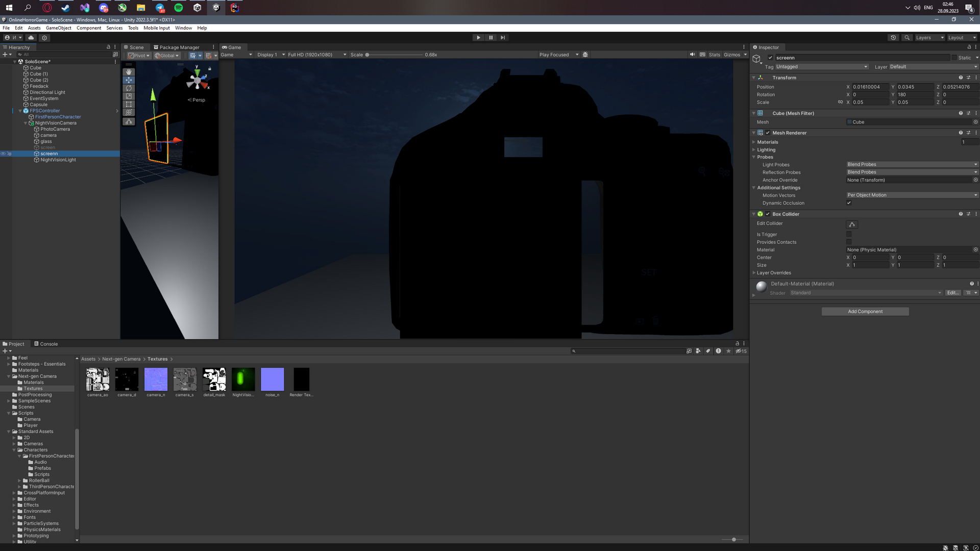980x551 pixels.
Task: Toggle Provides Contacts checkbox
Action: (x=849, y=241)
